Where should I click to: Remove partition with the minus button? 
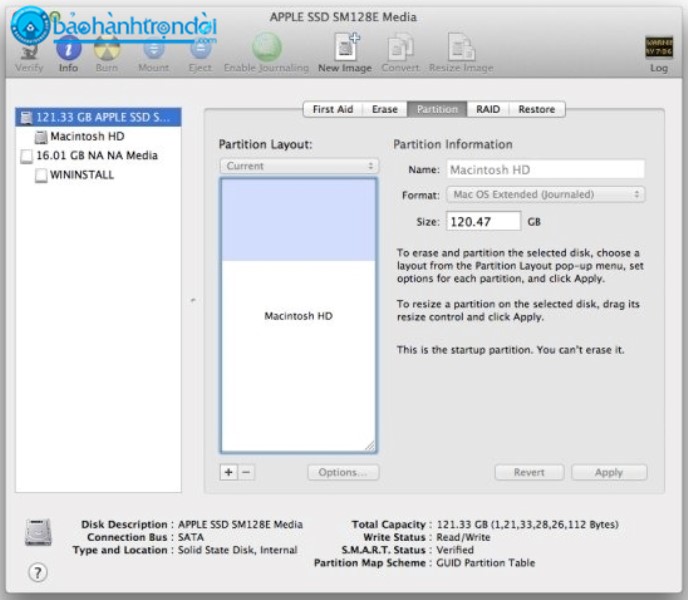coord(246,472)
